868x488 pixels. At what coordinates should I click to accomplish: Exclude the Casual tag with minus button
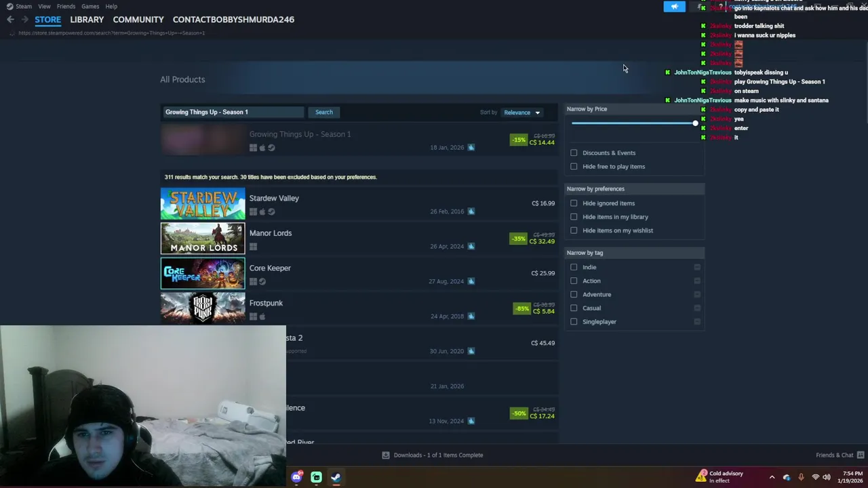coord(697,308)
